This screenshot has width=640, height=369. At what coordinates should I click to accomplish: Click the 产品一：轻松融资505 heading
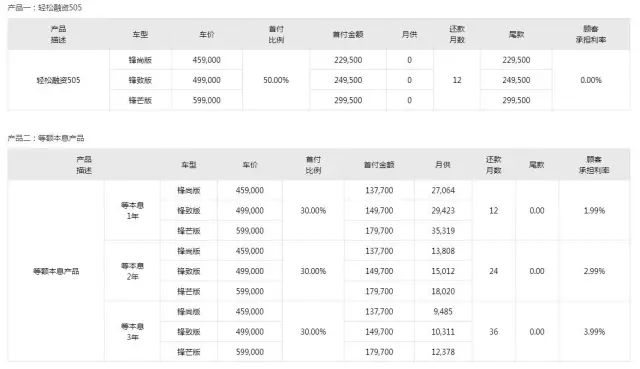44,7
